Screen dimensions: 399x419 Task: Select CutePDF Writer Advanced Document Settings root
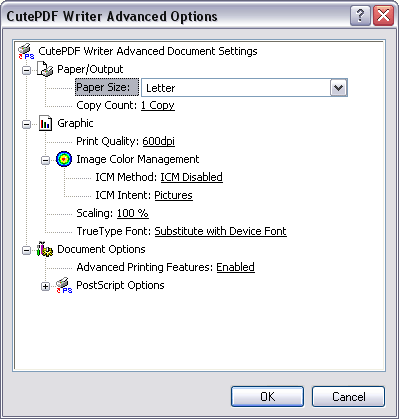[x=148, y=51]
